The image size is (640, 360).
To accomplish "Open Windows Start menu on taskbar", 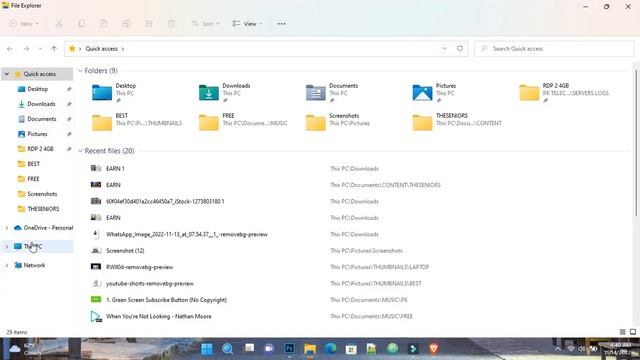I will (207, 349).
